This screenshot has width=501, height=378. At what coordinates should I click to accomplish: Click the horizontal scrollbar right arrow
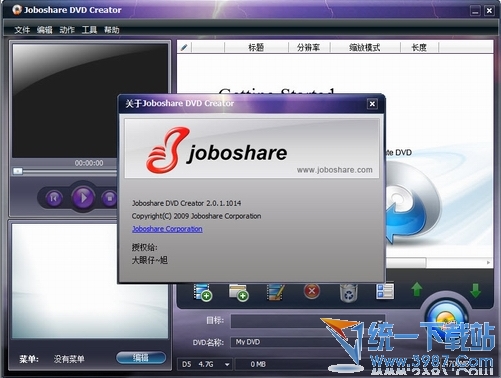(488, 263)
